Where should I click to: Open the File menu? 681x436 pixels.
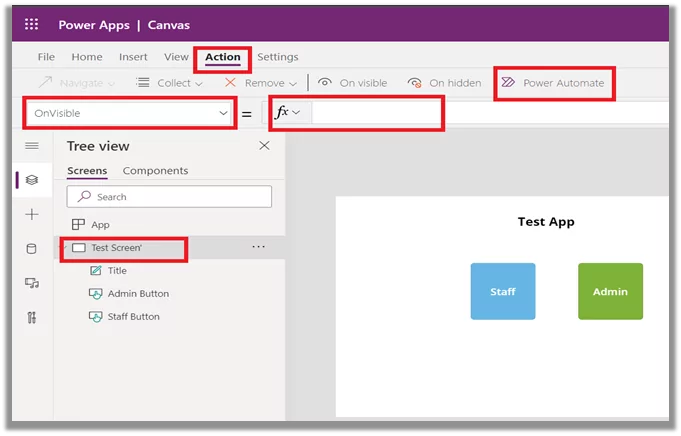click(x=46, y=57)
